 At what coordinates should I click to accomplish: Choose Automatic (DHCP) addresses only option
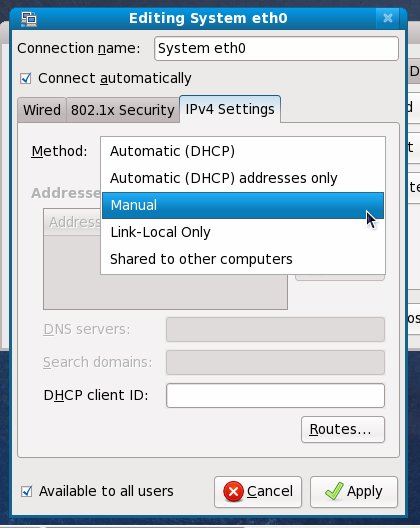pyautogui.click(x=243, y=178)
